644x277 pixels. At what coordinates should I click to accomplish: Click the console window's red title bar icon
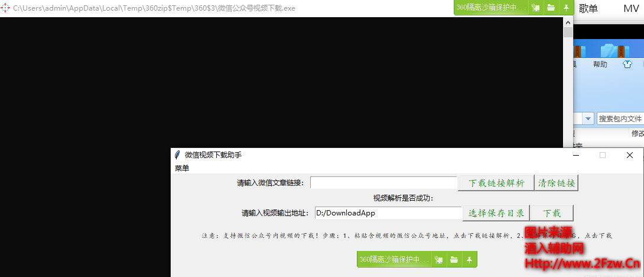pos(5,8)
